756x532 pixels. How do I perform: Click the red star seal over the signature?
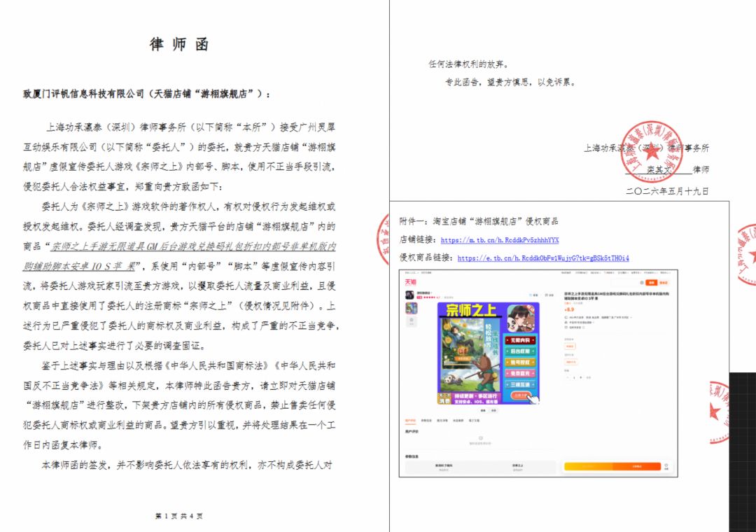652,150
